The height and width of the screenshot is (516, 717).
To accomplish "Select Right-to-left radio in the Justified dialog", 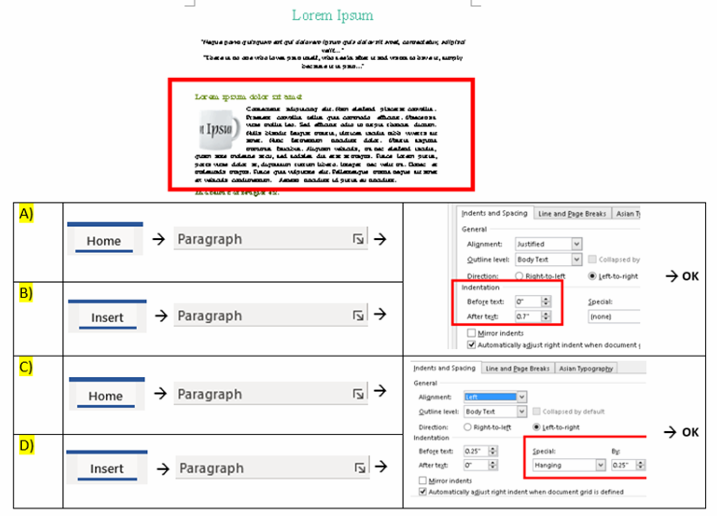I will (518, 275).
